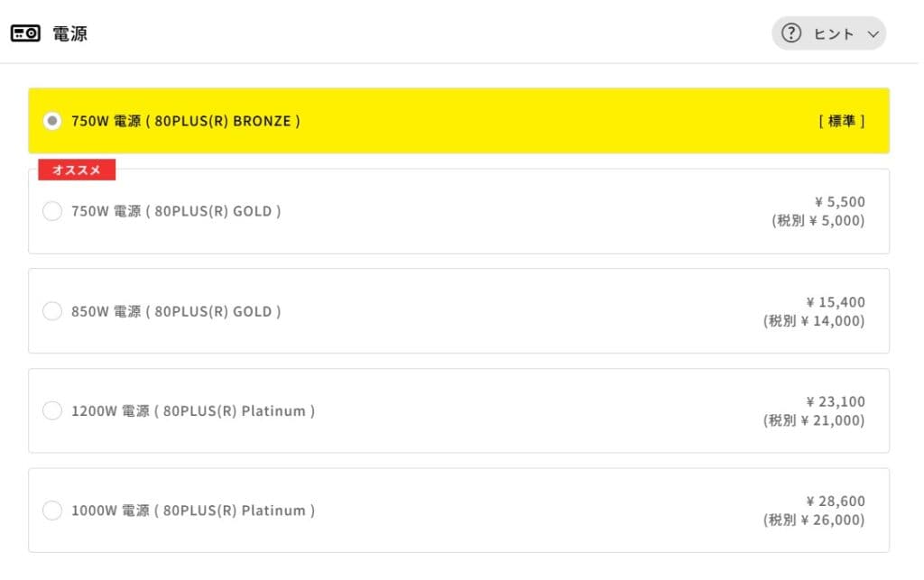Viewport: 924px width, 580px height.
Task: Open the ヒント hint button
Action: (828, 33)
